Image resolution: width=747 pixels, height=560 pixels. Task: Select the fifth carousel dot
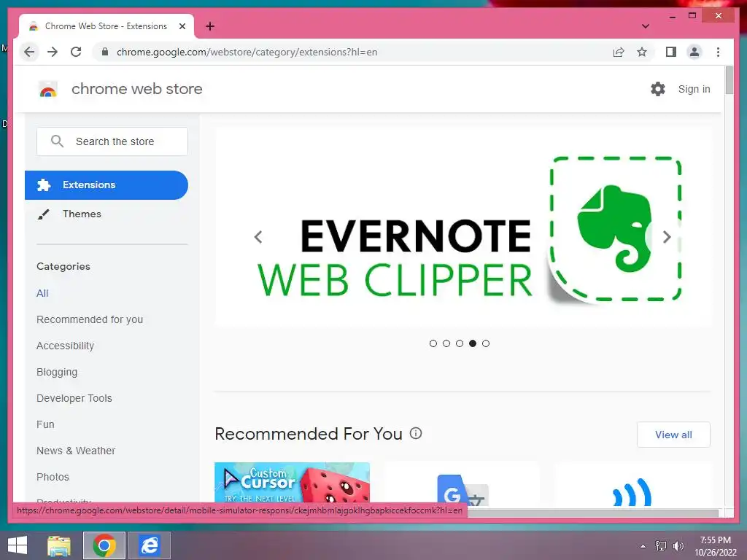[x=485, y=343]
